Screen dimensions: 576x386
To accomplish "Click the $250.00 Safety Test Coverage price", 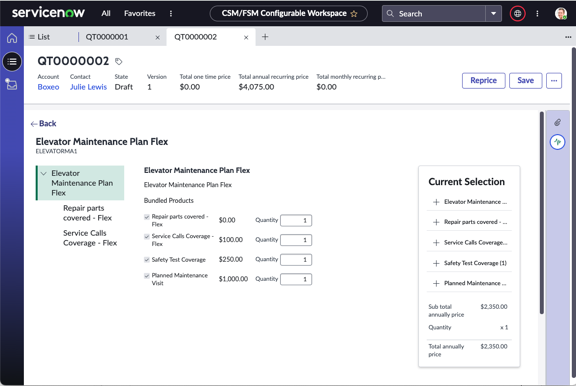I will coord(231,259).
